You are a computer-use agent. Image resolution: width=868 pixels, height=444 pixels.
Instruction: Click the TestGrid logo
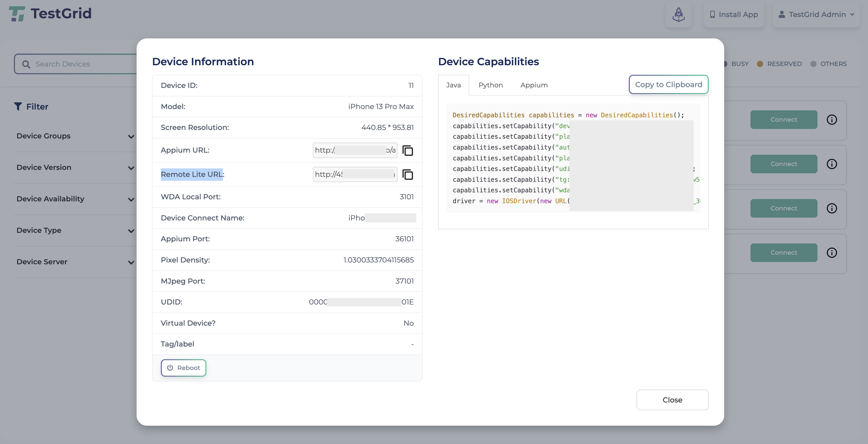point(50,14)
